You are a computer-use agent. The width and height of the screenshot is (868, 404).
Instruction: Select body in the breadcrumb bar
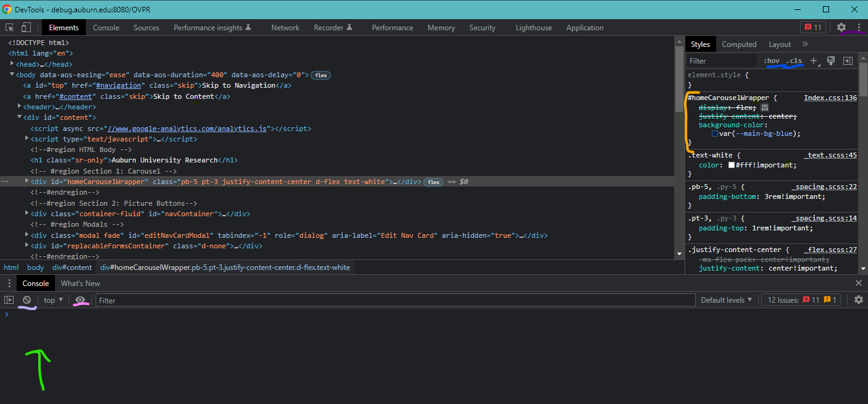click(x=35, y=267)
